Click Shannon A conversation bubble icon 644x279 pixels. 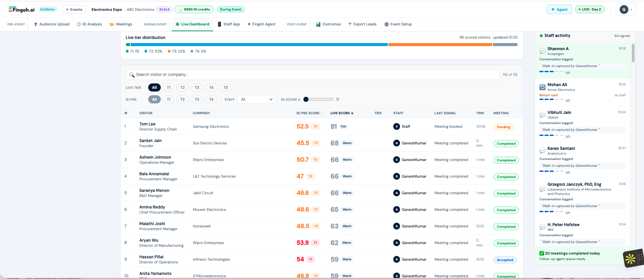542,51
